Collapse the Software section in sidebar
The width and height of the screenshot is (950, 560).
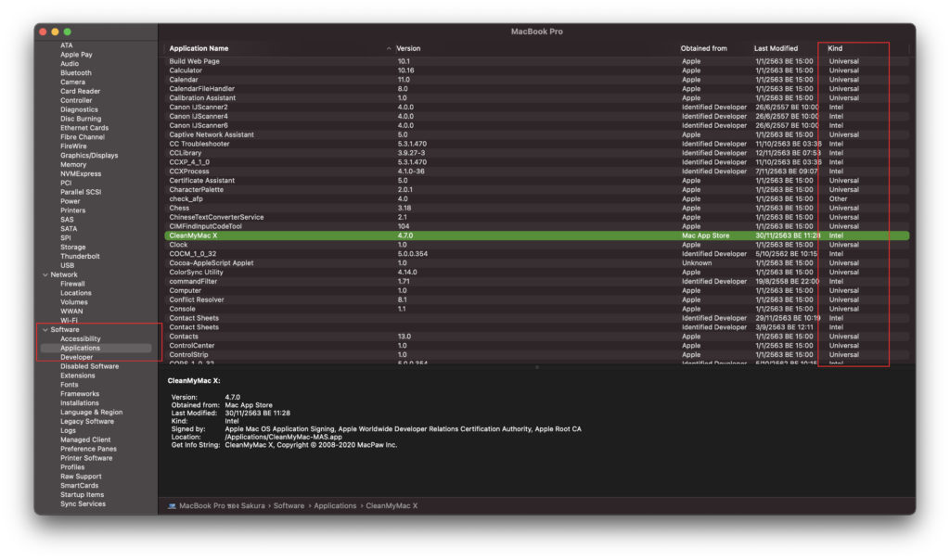45,330
